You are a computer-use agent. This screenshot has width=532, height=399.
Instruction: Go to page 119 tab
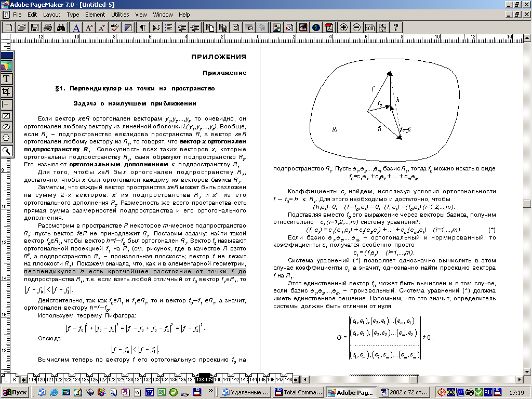click(32, 379)
